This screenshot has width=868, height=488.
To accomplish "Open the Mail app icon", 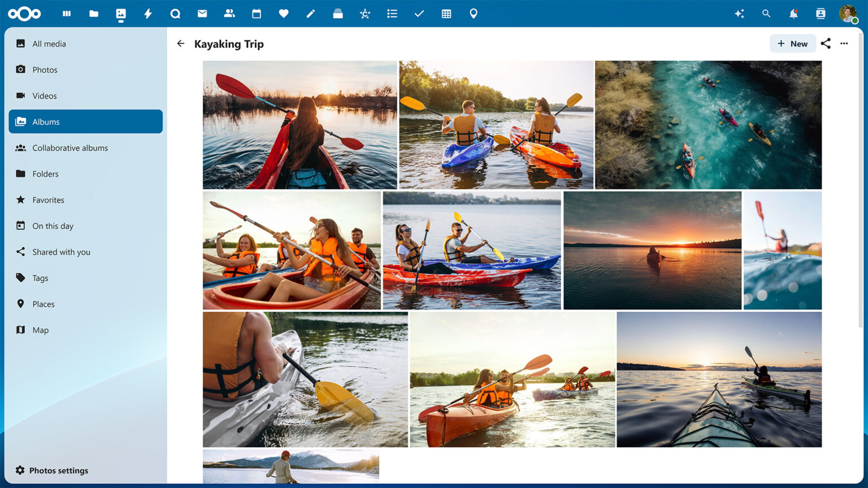I will (x=202, y=14).
